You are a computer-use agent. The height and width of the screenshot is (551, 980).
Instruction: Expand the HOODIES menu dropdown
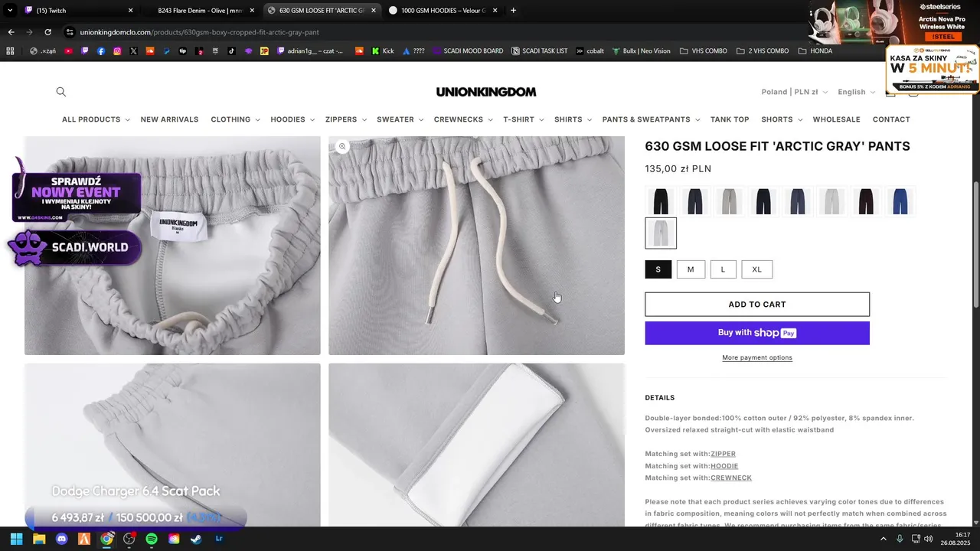(x=292, y=119)
